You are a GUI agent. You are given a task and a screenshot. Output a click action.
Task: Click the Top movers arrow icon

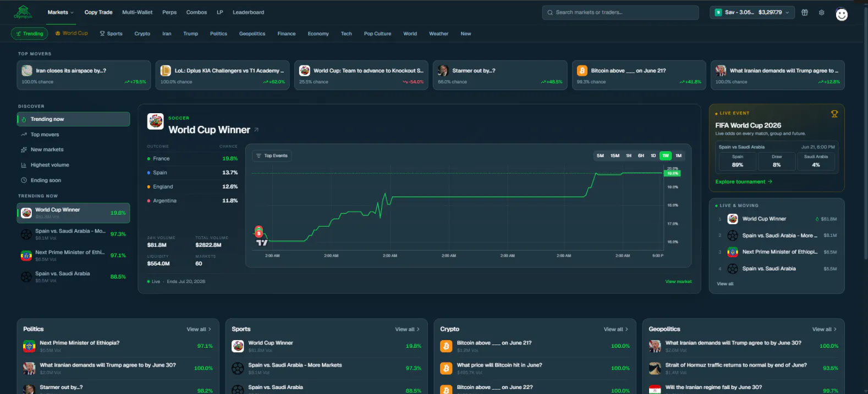pyautogui.click(x=24, y=135)
